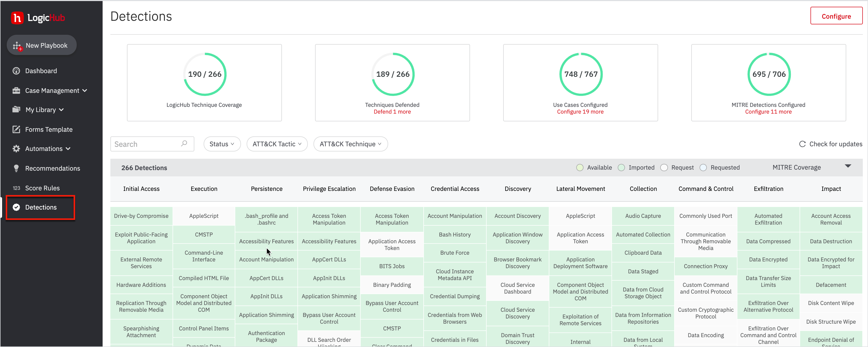Image resolution: width=868 pixels, height=347 pixels.
Task: Click the 748 / 767 use cases ring
Action: (x=581, y=74)
